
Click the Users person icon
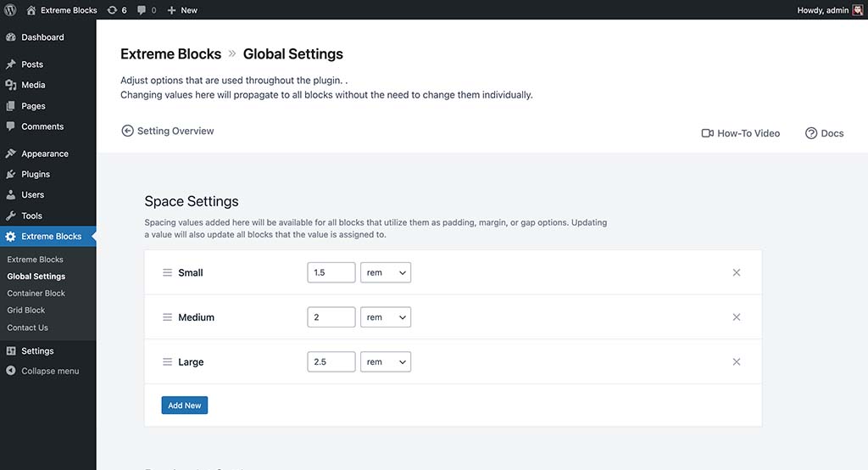pos(10,194)
